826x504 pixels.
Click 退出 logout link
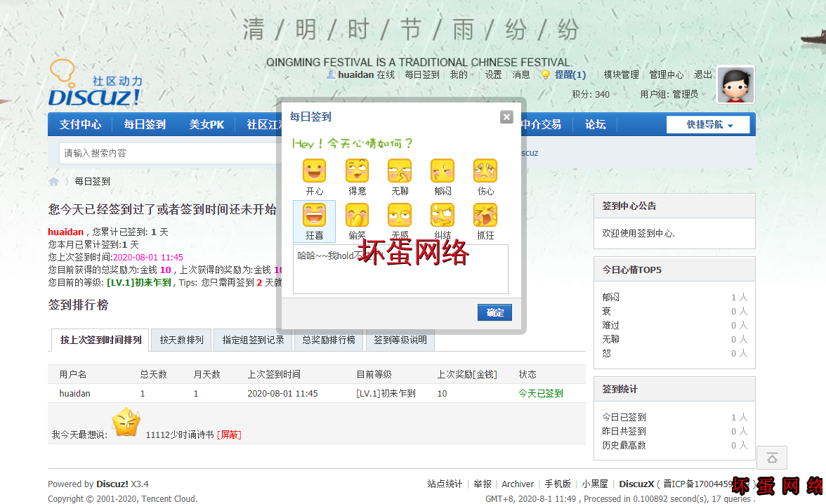point(702,75)
